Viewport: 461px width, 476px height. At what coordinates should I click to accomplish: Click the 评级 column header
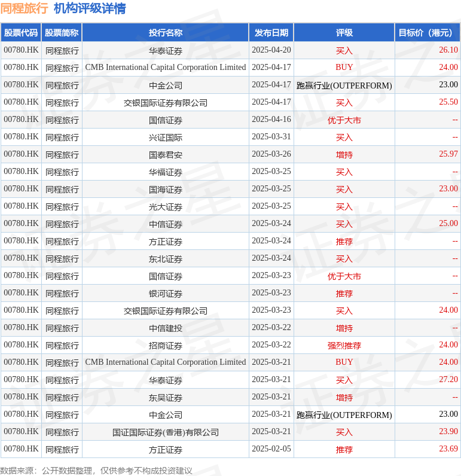344,32
